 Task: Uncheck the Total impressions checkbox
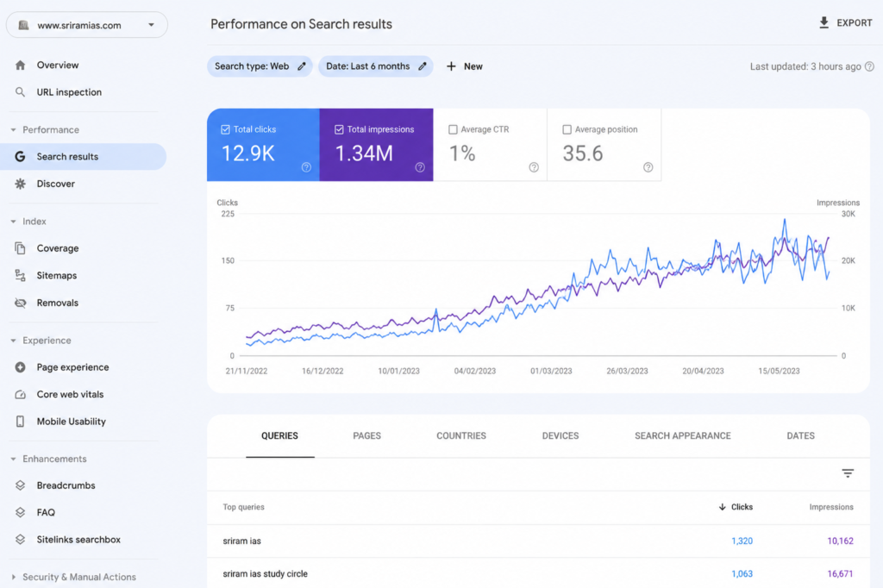[x=339, y=129]
